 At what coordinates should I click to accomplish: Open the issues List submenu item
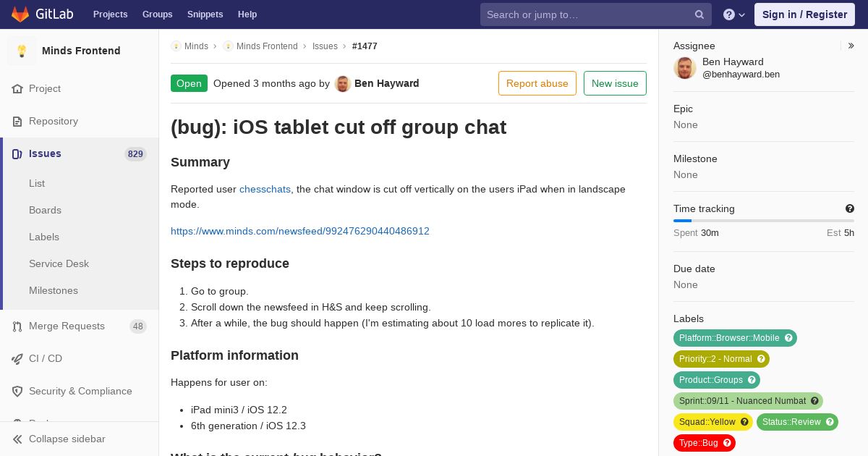tap(37, 183)
